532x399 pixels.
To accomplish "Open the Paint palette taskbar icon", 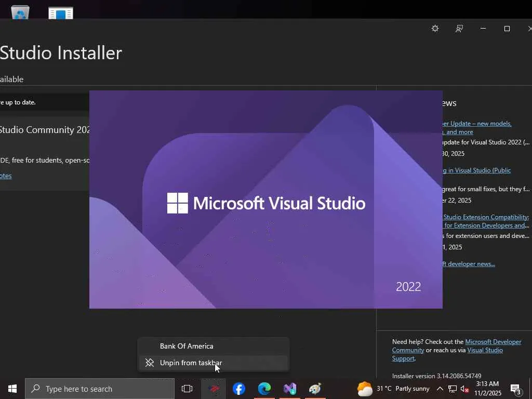I will coord(315,389).
